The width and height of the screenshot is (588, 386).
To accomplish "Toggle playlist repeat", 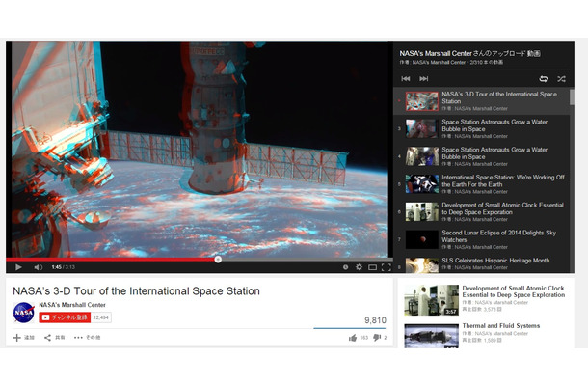I will pyautogui.click(x=543, y=79).
